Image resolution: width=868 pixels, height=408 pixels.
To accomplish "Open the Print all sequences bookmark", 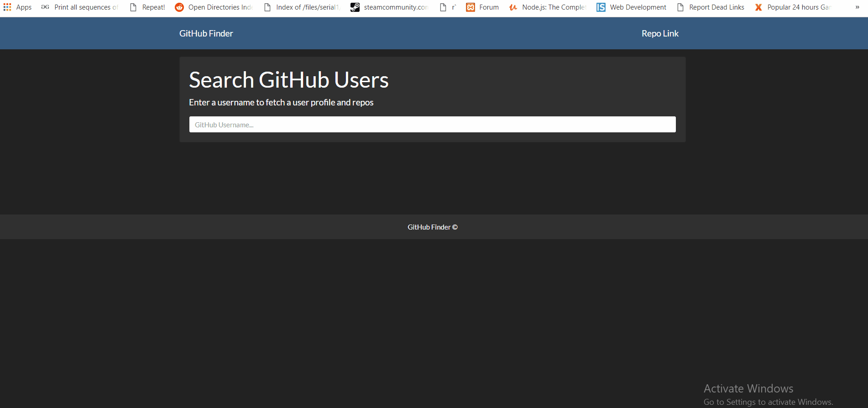I will pos(80,7).
